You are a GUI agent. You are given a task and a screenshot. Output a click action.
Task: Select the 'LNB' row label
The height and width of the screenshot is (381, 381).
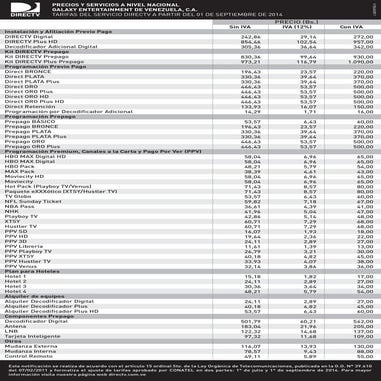click(x=11, y=332)
